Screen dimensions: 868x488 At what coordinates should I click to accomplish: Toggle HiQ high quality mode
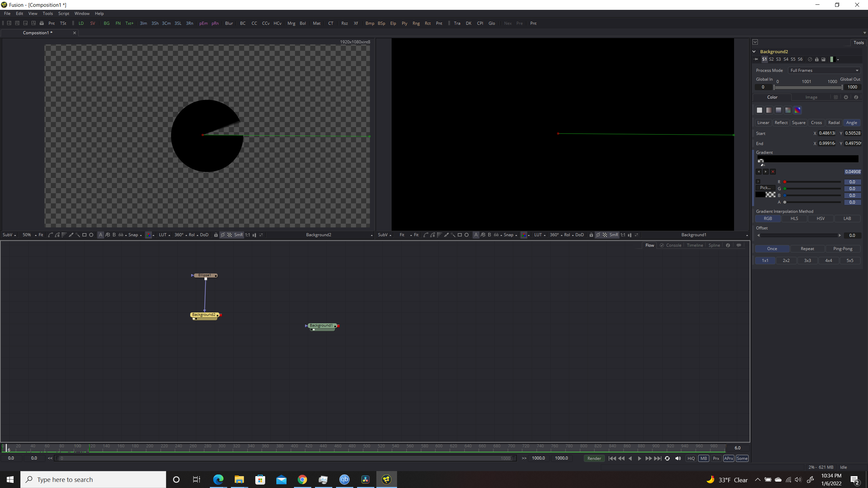(691, 459)
